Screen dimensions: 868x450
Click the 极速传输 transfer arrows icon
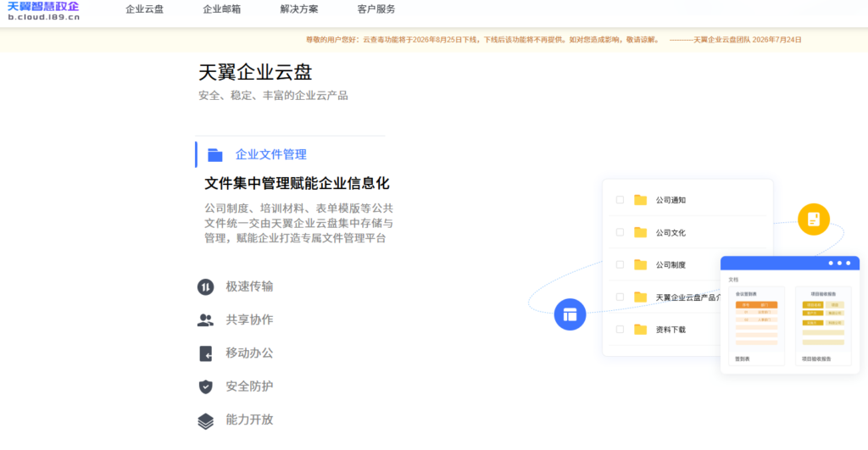(x=205, y=286)
